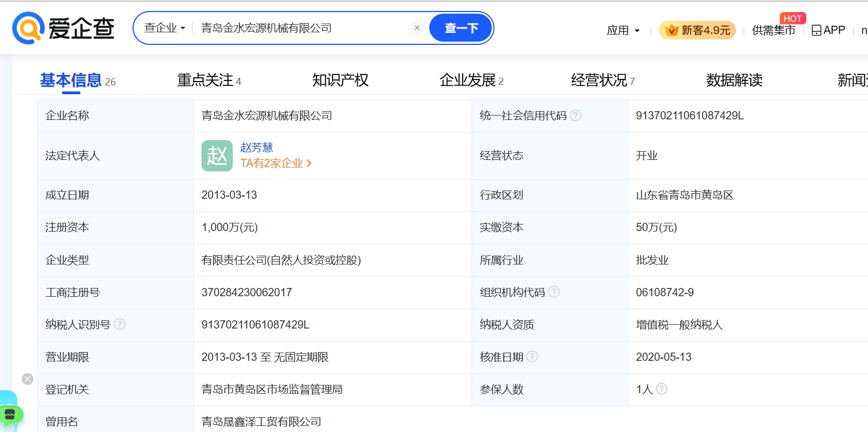Screen dimensions: 868x432
Task: Select business term 2013-03-13 至 无固定期限
Action: tap(265, 357)
